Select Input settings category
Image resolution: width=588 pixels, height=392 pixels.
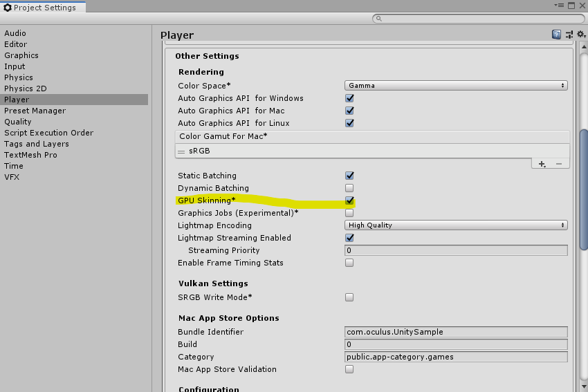pos(15,66)
